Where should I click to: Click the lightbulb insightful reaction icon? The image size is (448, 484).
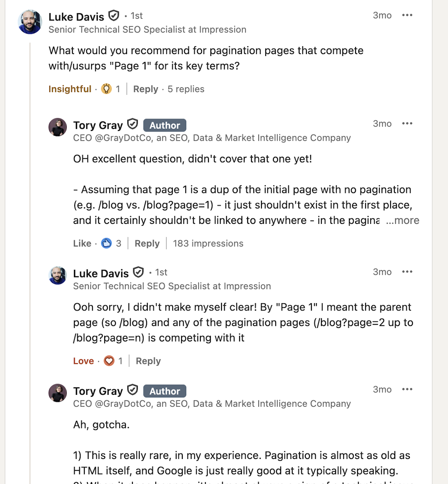106,89
